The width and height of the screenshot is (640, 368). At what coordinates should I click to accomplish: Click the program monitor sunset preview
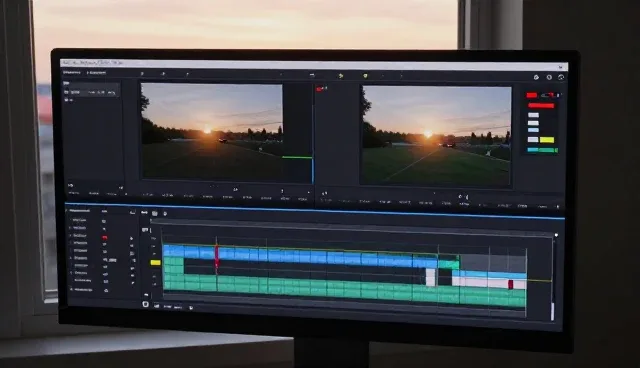pos(436,135)
